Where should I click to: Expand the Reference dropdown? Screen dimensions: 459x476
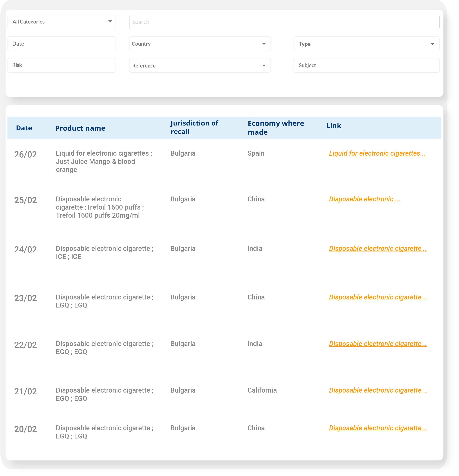click(200, 66)
